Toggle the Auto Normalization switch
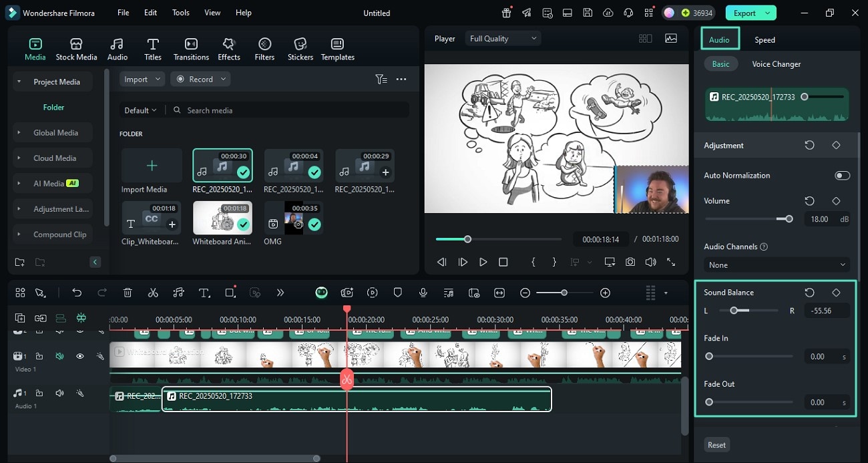The image size is (868, 463). (x=842, y=176)
